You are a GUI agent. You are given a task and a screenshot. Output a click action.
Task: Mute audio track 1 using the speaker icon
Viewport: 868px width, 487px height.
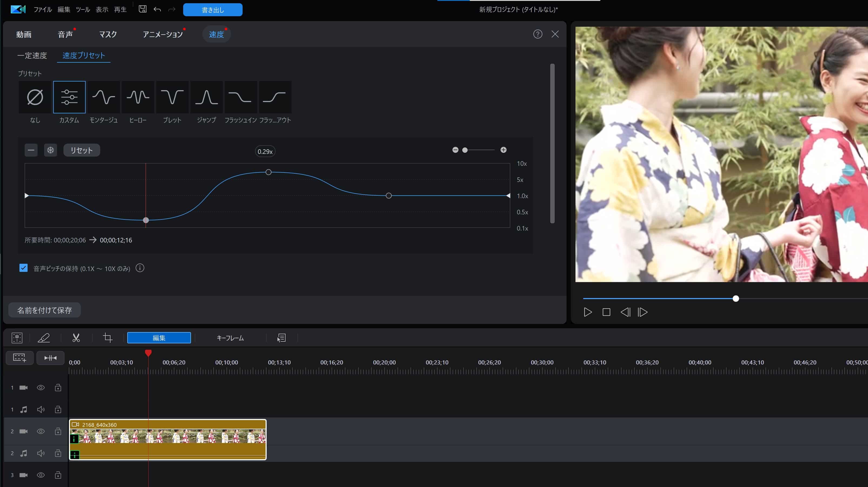coord(41,410)
